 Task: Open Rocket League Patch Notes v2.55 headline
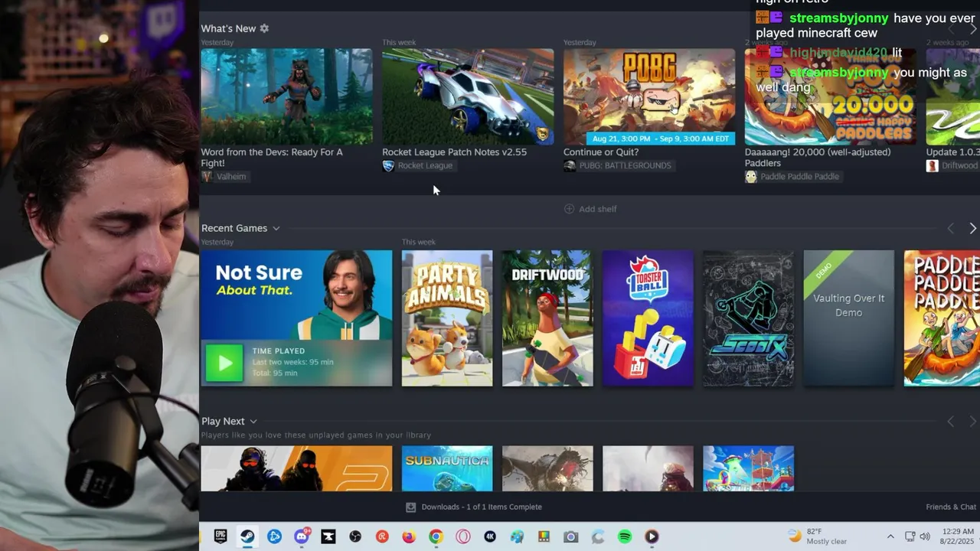[x=454, y=152]
